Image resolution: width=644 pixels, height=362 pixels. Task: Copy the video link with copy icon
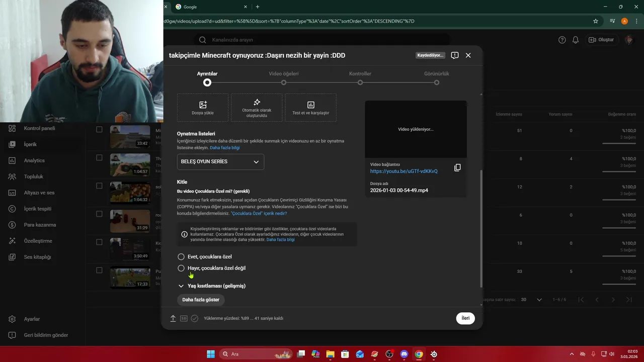(457, 167)
